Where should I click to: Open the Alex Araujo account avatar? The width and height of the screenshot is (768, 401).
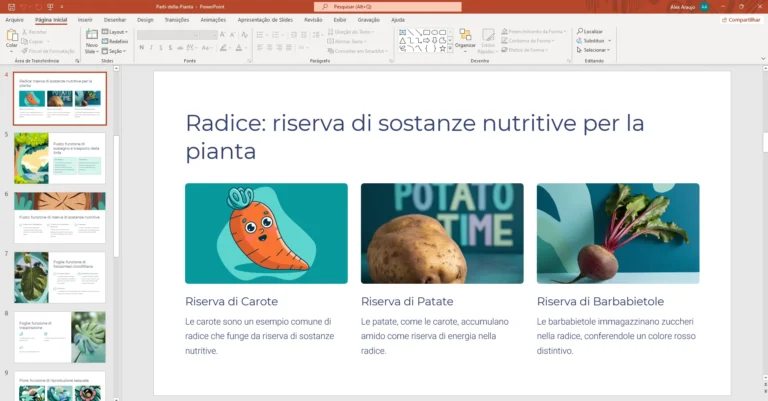pyautogui.click(x=704, y=7)
